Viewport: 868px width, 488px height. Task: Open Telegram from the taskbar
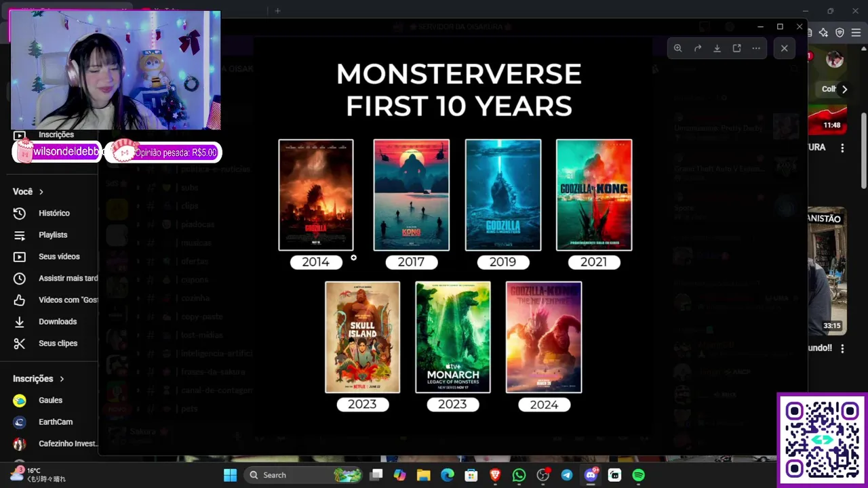[567, 475]
